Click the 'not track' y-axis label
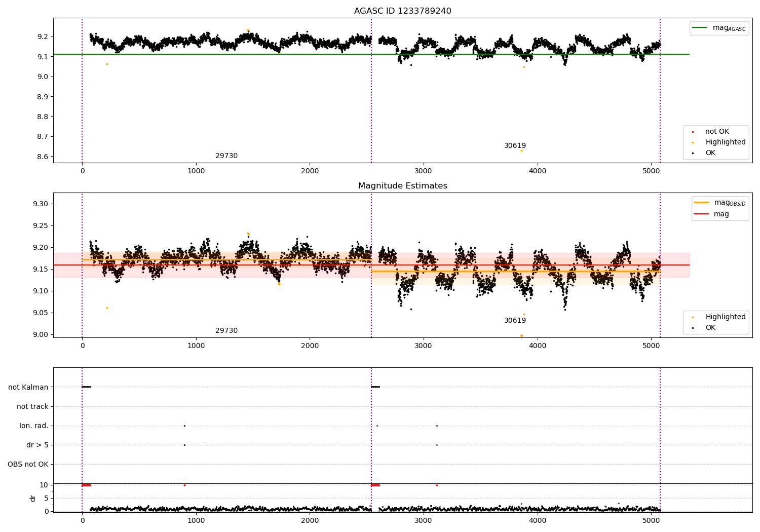This screenshot has height=532, width=760. pyautogui.click(x=32, y=406)
